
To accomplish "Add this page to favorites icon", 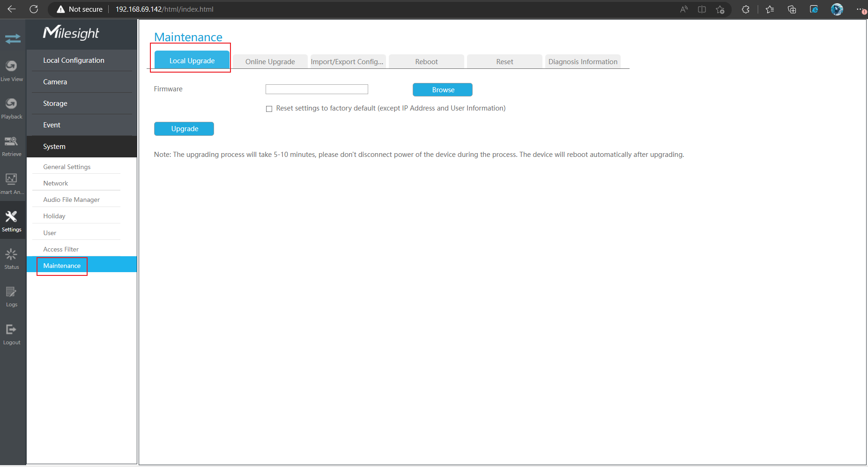I will (x=720, y=9).
